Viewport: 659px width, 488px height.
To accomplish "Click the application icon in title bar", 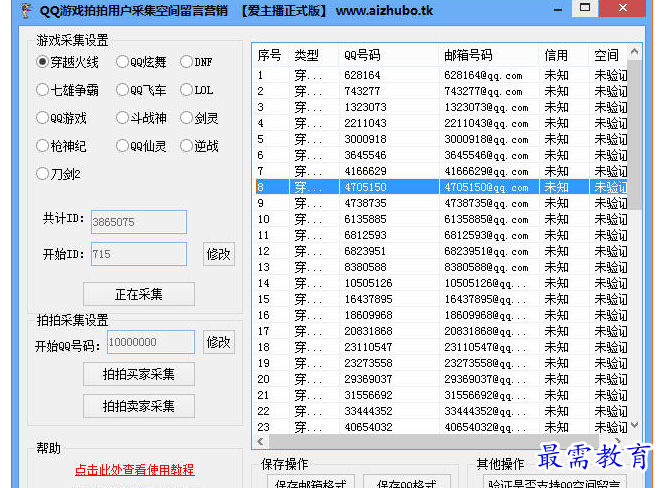I will click(26, 10).
